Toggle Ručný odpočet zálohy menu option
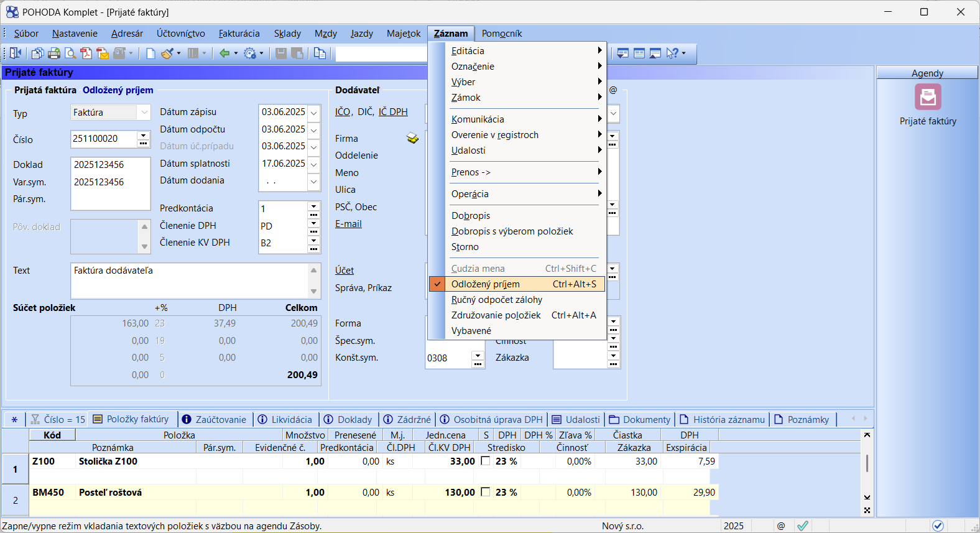This screenshot has height=533, width=980. click(x=517, y=300)
